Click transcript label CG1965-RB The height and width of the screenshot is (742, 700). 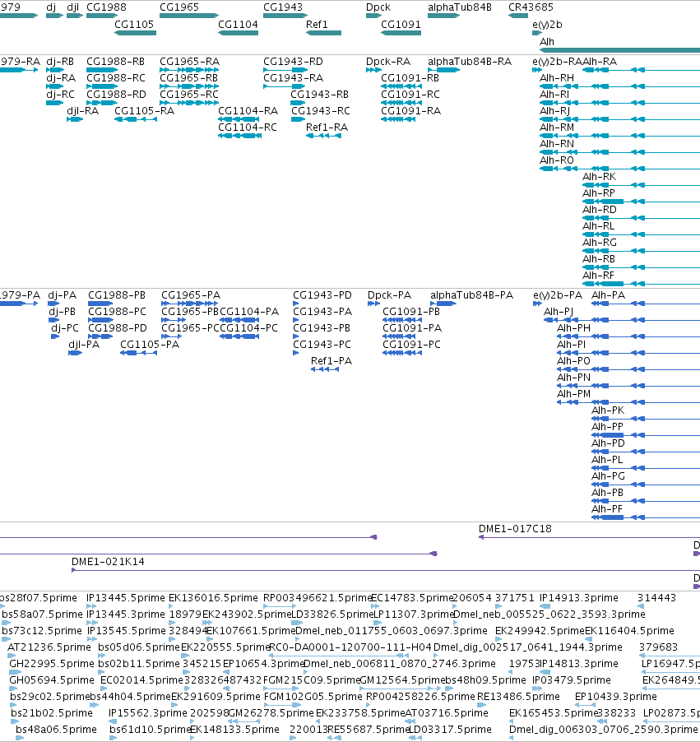coord(189,78)
